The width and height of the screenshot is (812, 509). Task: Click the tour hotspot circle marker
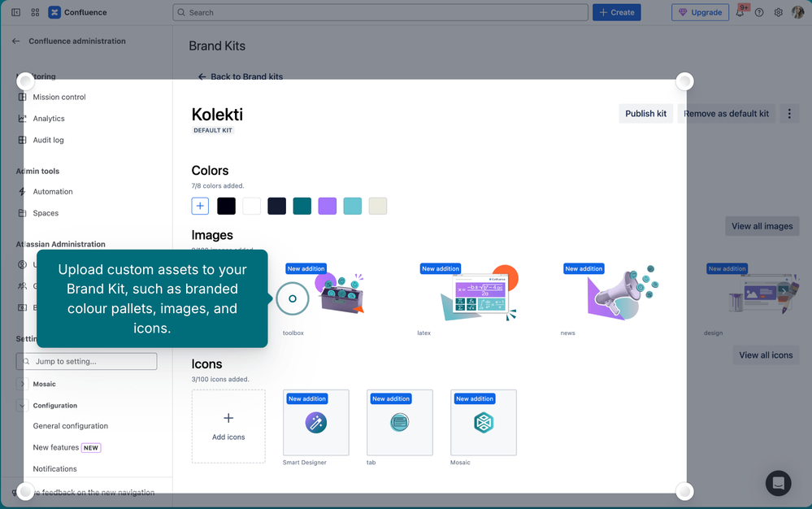293,298
